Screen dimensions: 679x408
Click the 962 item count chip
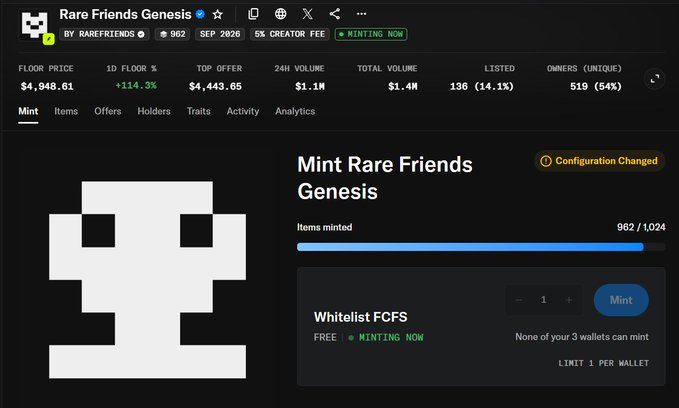pyautogui.click(x=172, y=34)
